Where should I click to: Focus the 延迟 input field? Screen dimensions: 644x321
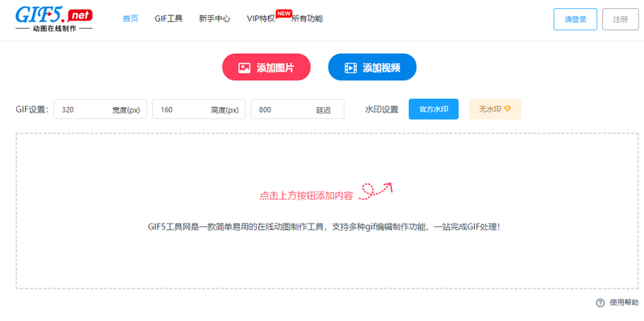coord(297,109)
